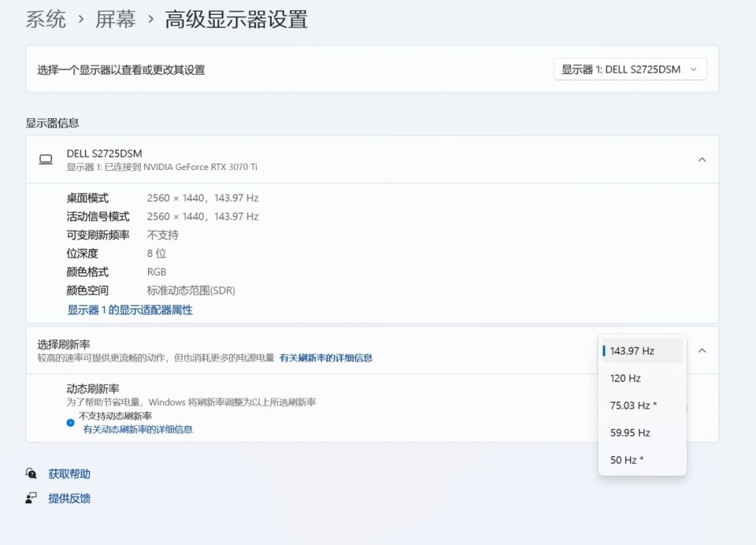
Task: Click the blue info icon for unsupported dynamic refresh
Action: click(x=70, y=422)
